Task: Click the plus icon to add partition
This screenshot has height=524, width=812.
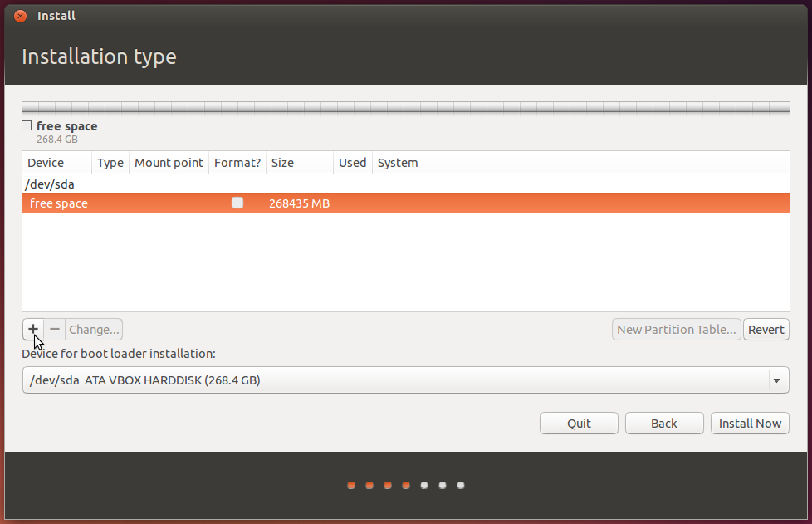Action: [33, 329]
